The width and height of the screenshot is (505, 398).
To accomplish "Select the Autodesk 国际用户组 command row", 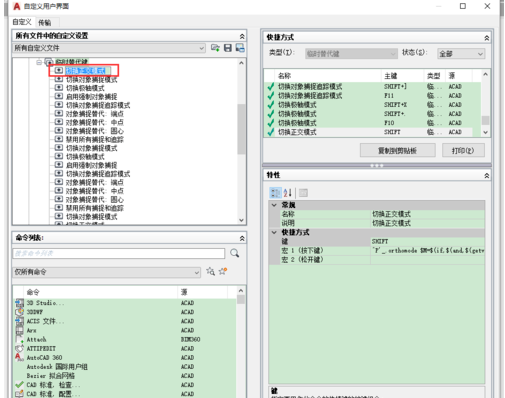I will click(124, 367).
